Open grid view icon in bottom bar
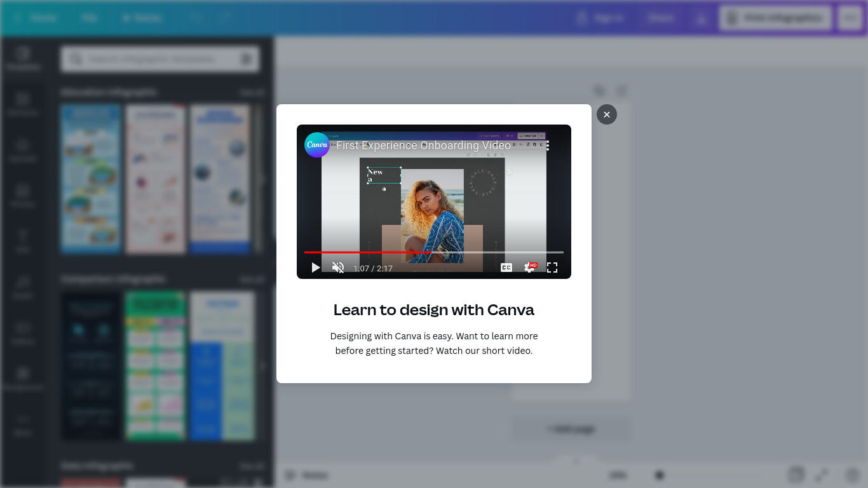Image resolution: width=868 pixels, height=488 pixels. point(795,475)
